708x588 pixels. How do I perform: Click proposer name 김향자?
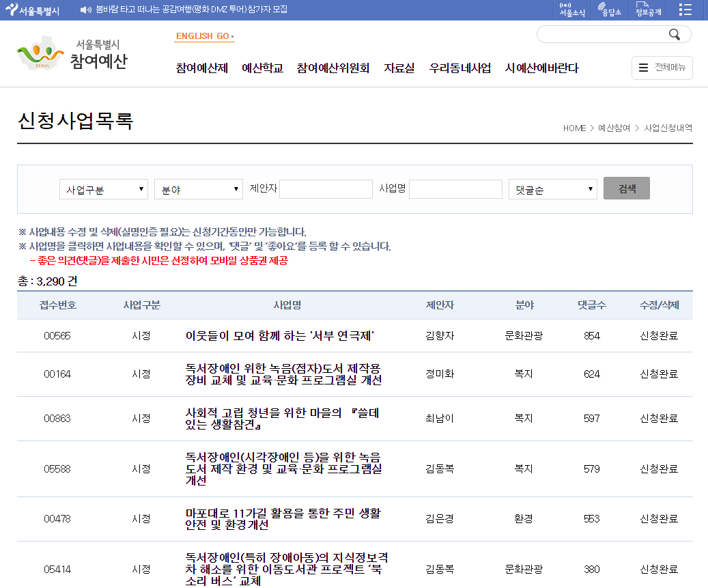(x=440, y=335)
